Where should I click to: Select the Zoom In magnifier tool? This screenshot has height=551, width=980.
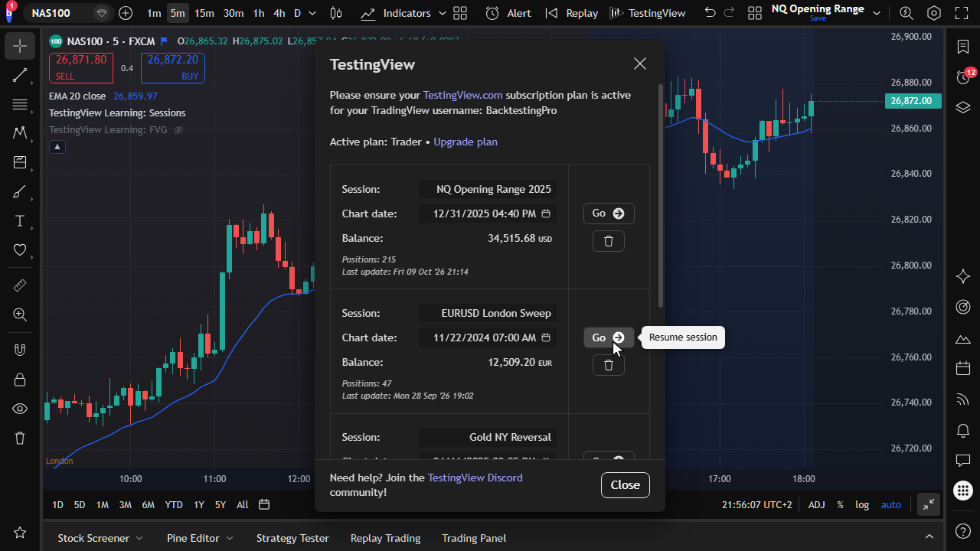pyautogui.click(x=20, y=315)
